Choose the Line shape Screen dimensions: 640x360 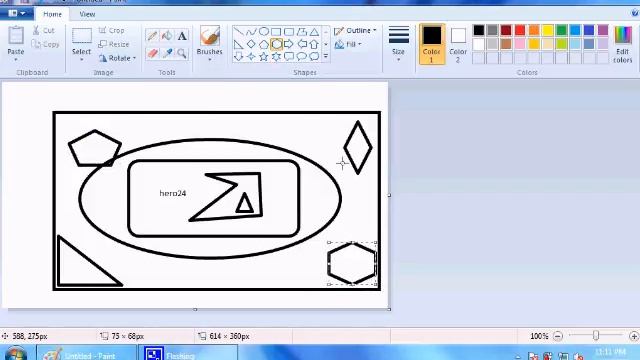coord(239,32)
